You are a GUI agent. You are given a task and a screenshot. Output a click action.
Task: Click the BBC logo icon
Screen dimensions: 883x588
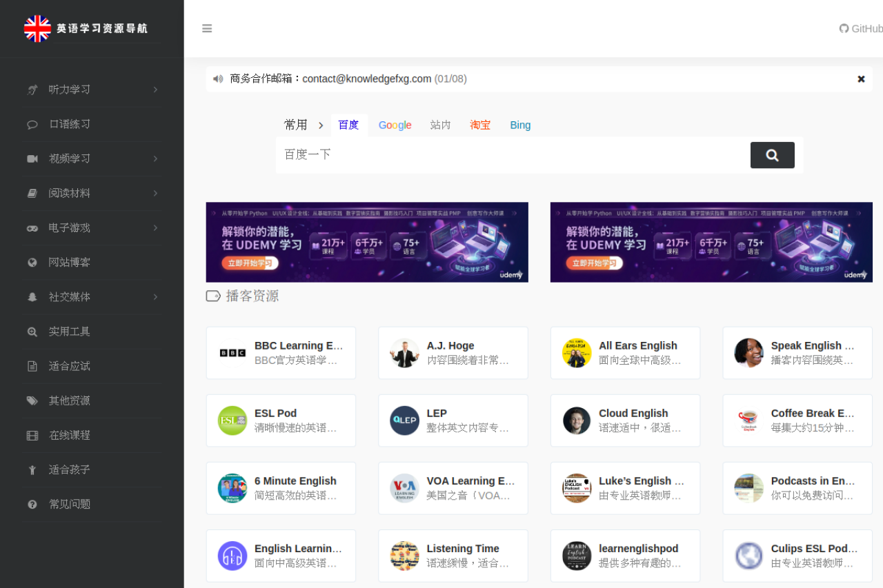(232, 353)
